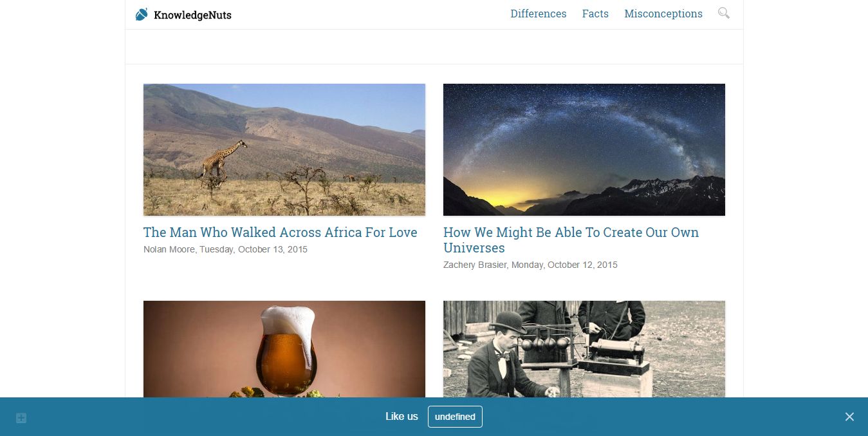Click the Like us text label
The width and height of the screenshot is (868, 436).
point(402,417)
